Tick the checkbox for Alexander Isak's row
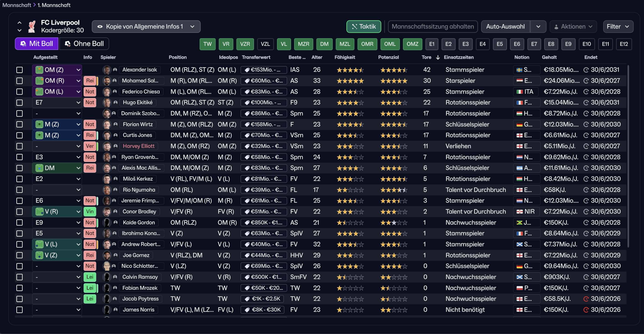The height and width of the screenshot is (334, 644). 20,70
